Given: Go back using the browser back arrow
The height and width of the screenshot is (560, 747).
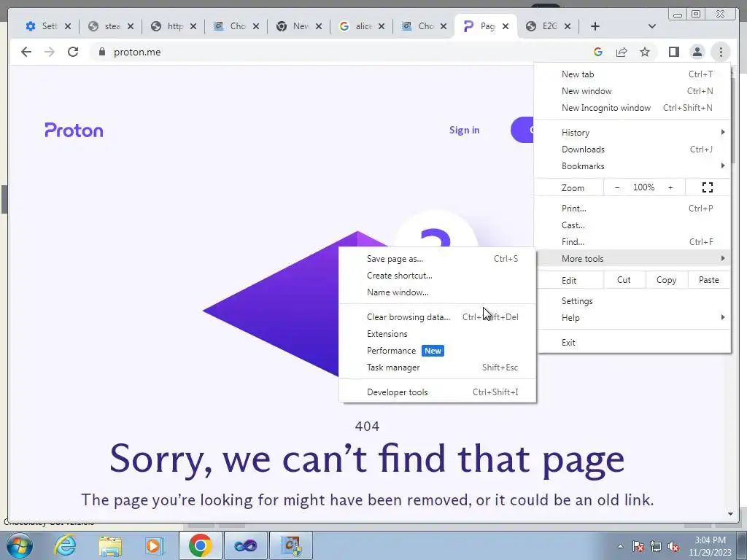Looking at the screenshot, I should 26,52.
